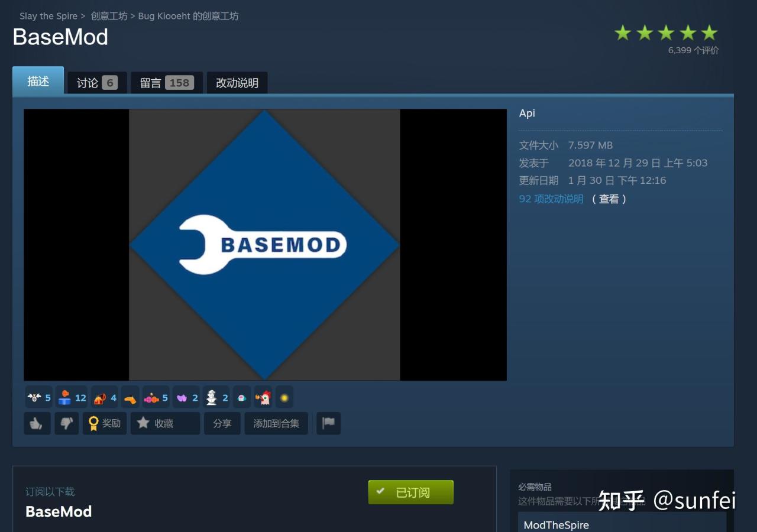757x532 pixels.
Task: Go to 创意工坊 workshop breadcrumb
Action: click(x=109, y=16)
